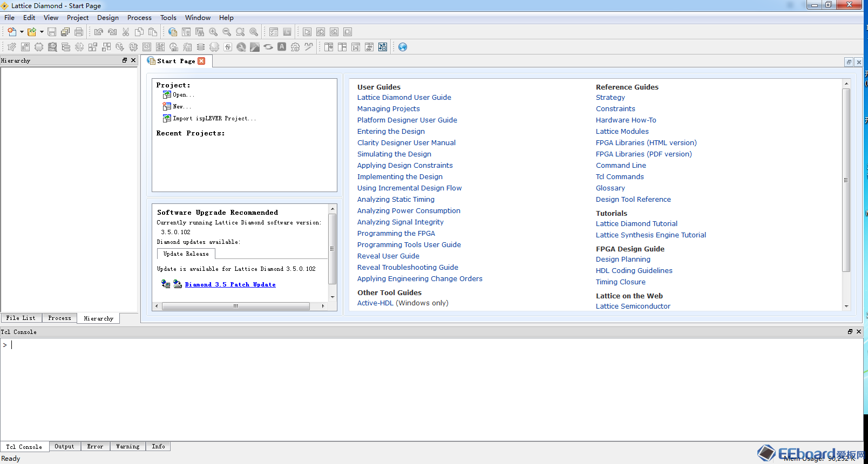The image size is (868, 464).
Task: Switch to the Process tab
Action: tap(59, 318)
